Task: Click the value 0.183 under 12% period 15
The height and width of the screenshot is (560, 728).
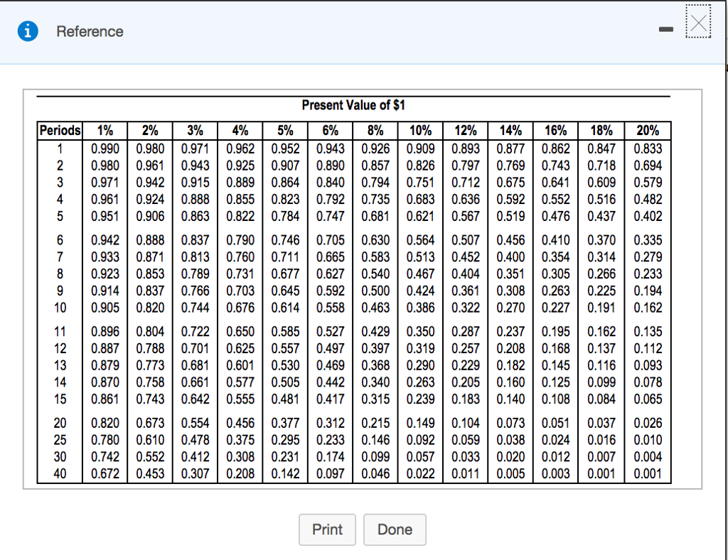Action: click(x=465, y=400)
